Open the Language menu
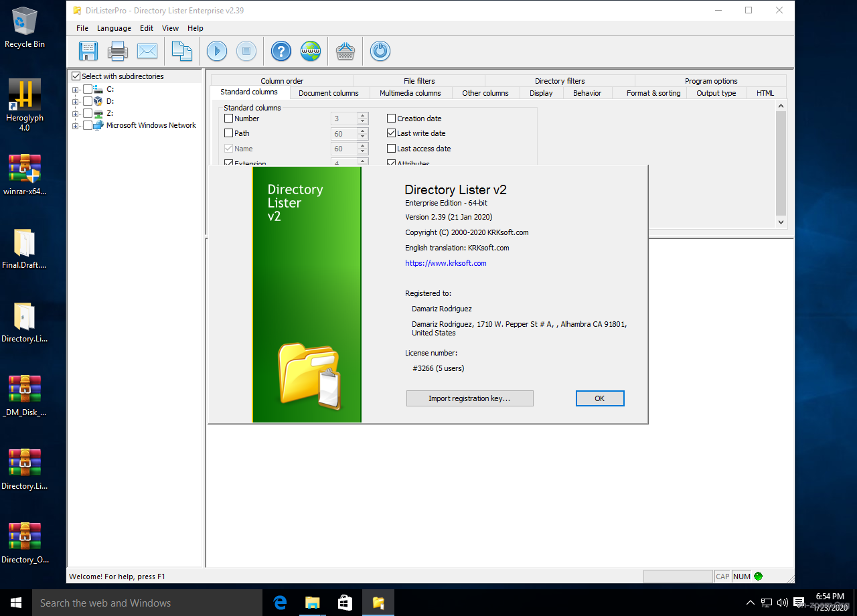Image resolution: width=857 pixels, height=616 pixels. click(x=114, y=28)
